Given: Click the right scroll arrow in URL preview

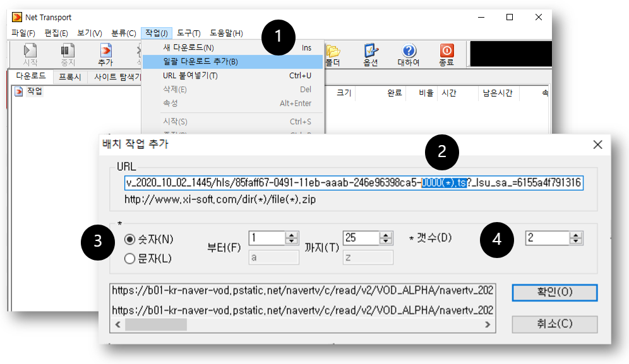Looking at the screenshot, I should click(488, 325).
